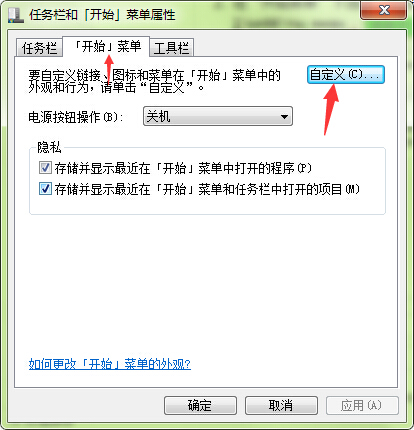Click the dialog title 任务栏和「开始」菜单属性
Screen dimensions: 414x430
click(x=102, y=15)
